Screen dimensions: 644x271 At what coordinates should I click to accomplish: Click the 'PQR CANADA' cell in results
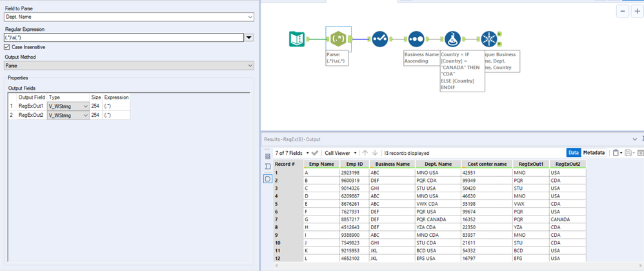[x=438, y=219]
